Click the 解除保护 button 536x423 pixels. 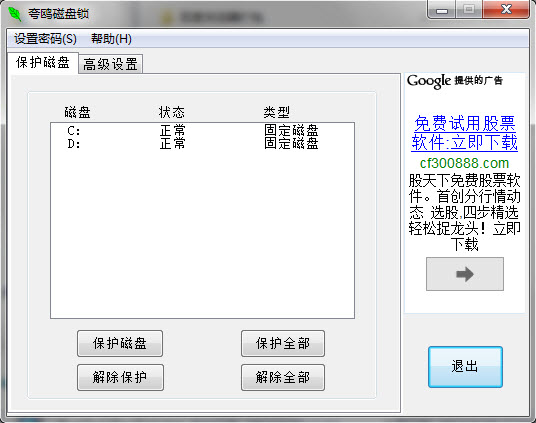click(x=120, y=377)
